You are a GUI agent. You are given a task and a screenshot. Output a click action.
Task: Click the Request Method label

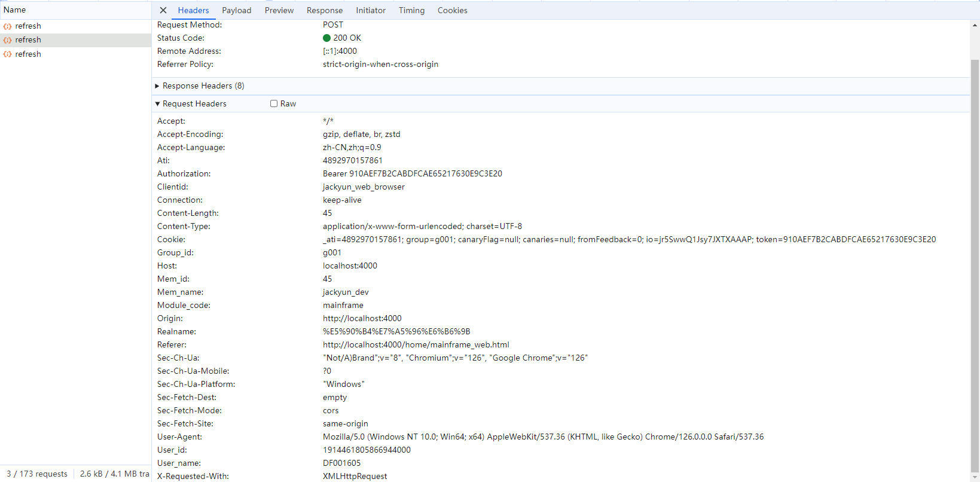pyautogui.click(x=190, y=25)
